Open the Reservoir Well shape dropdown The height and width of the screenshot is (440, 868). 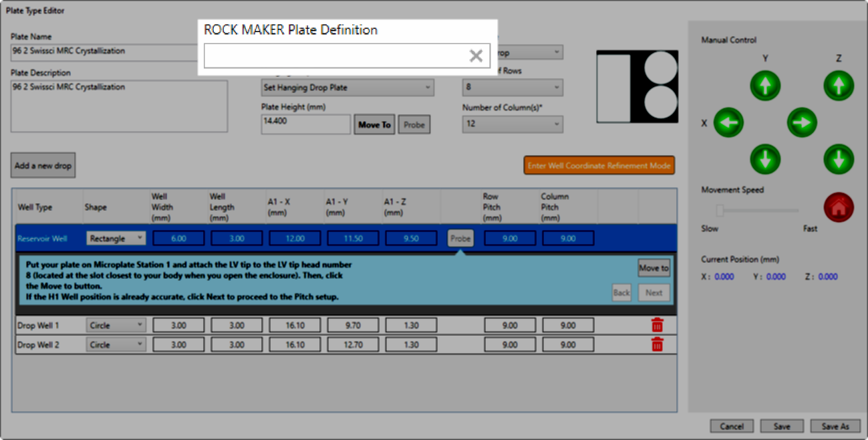click(x=116, y=238)
